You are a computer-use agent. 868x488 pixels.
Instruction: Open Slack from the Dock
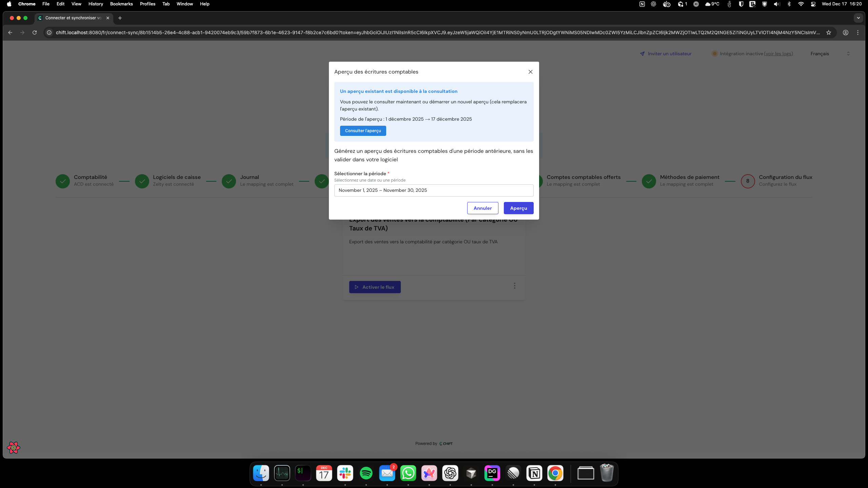click(x=345, y=473)
